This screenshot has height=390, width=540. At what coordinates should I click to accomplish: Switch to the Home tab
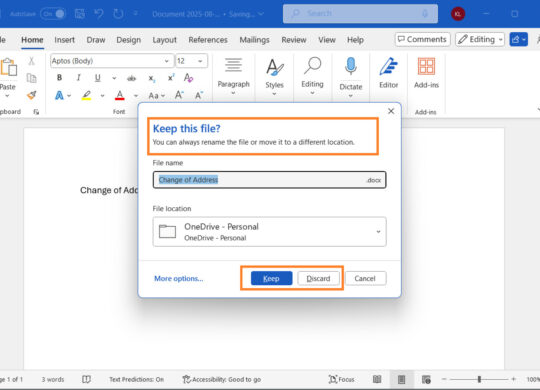(x=32, y=40)
